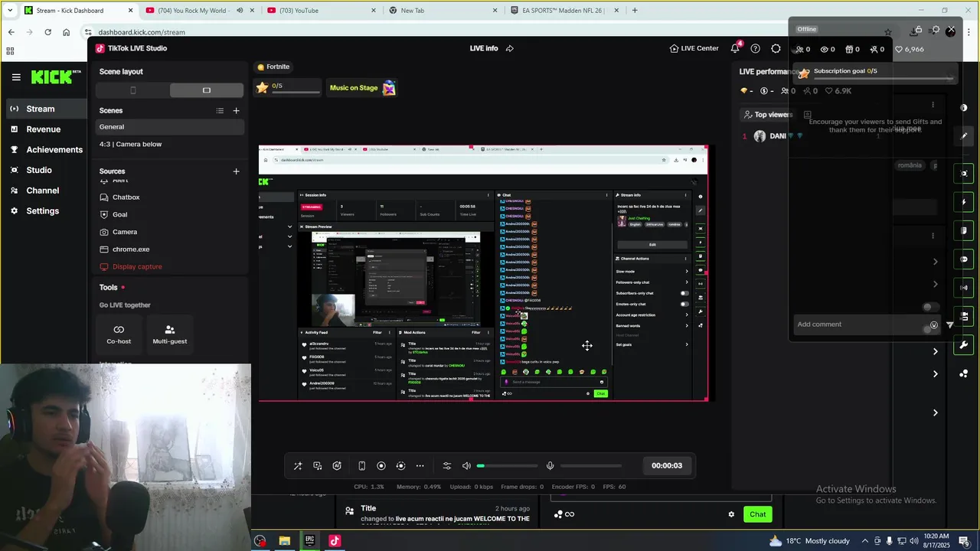Image resolution: width=980 pixels, height=551 pixels.
Task: Click the lightning bolt quick action
Action: tap(964, 202)
